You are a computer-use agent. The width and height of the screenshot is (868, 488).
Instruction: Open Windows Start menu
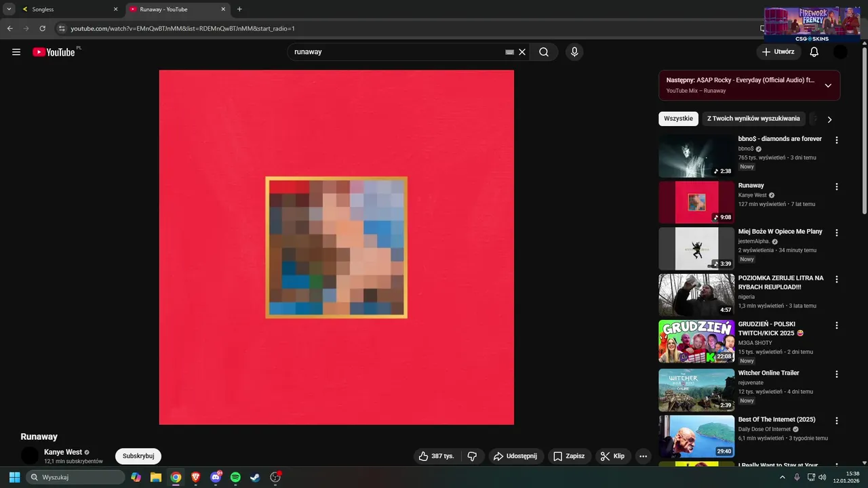pos(14,477)
